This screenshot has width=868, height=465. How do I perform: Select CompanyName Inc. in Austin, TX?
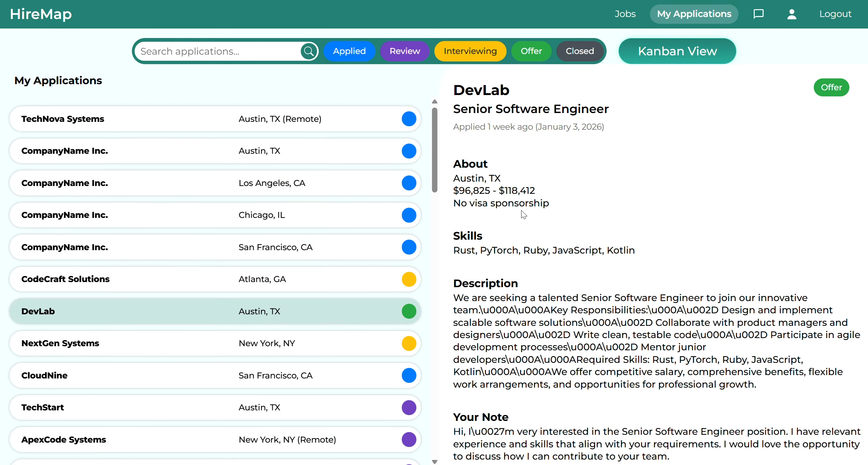(215, 151)
